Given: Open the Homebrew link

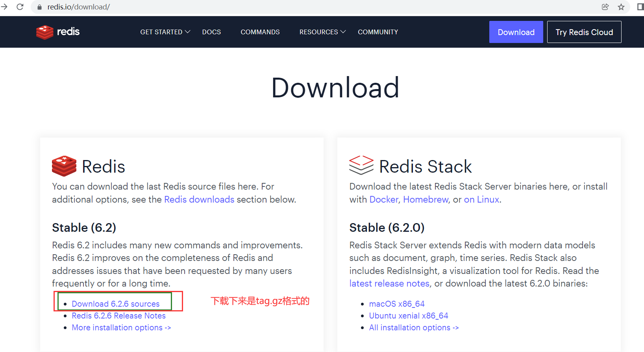Looking at the screenshot, I should click(426, 199).
